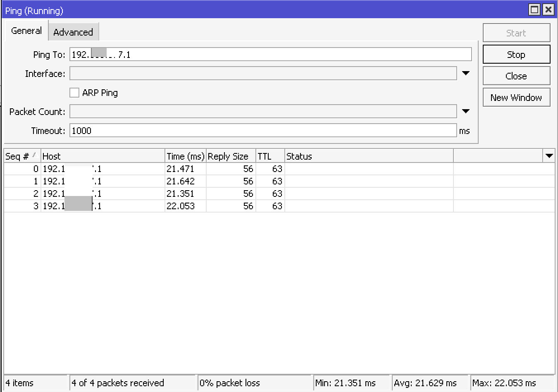The height and width of the screenshot is (392, 558).
Task: Stop the running ping
Action: 516,54
